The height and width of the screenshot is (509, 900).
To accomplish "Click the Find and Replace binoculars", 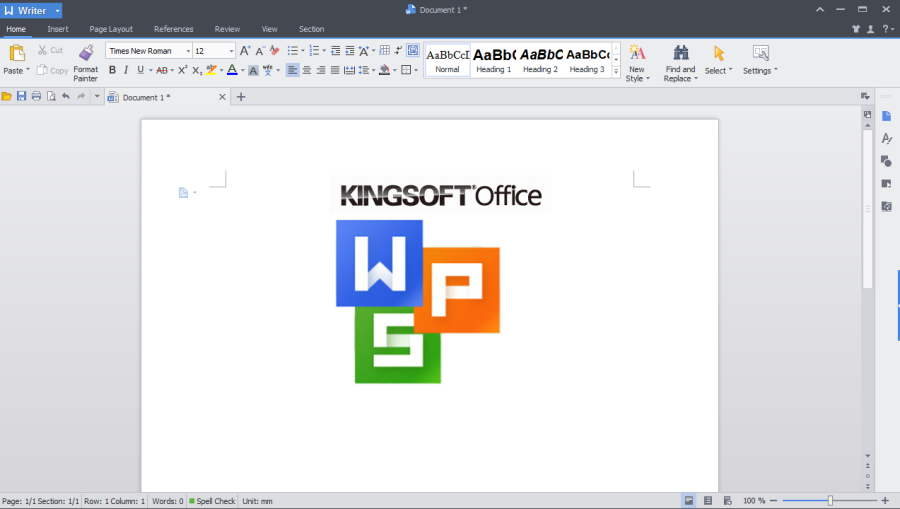I will (680, 53).
